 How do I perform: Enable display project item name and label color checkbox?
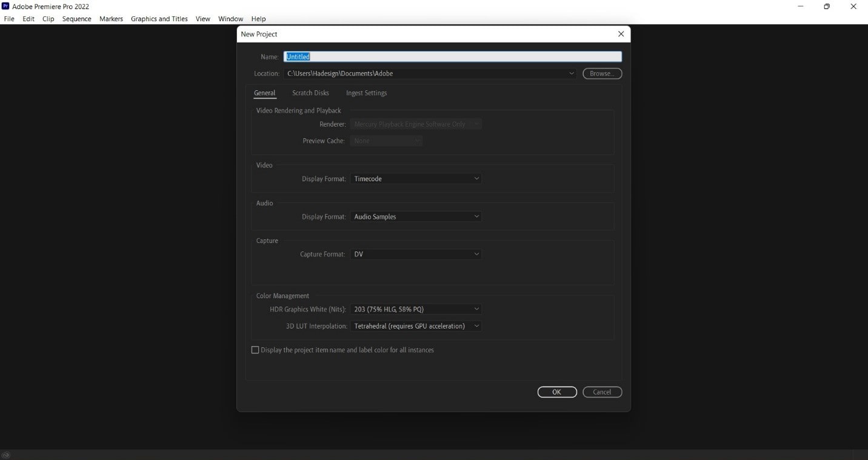255,350
